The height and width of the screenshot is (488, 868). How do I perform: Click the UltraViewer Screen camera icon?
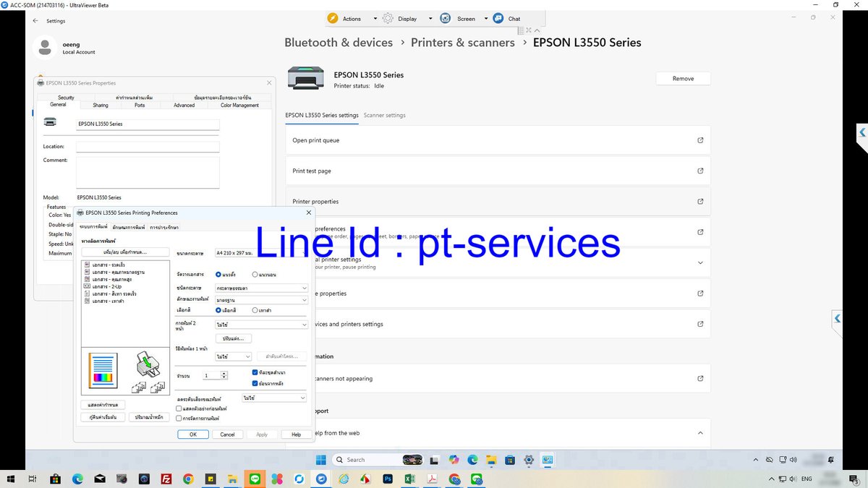[x=446, y=18]
